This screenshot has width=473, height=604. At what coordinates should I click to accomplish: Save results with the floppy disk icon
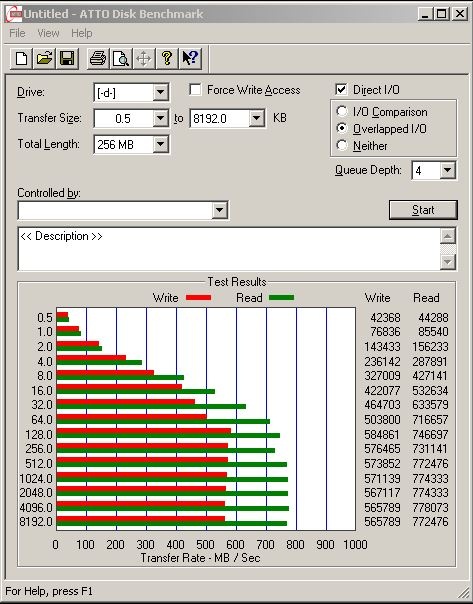[x=67, y=59]
